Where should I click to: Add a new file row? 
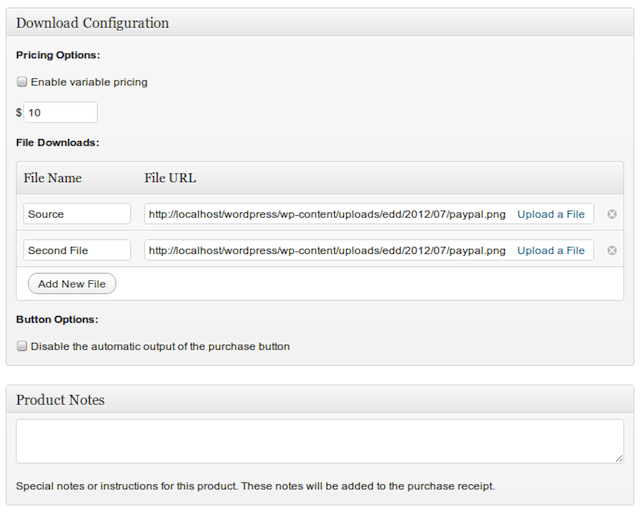pyautogui.click(x=72, y=284)
